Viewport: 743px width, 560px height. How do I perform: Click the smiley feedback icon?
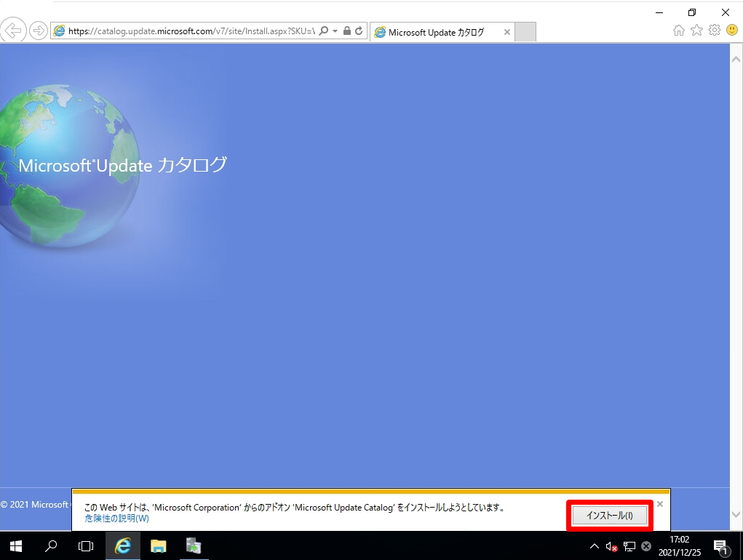click(x=732, y=31)
